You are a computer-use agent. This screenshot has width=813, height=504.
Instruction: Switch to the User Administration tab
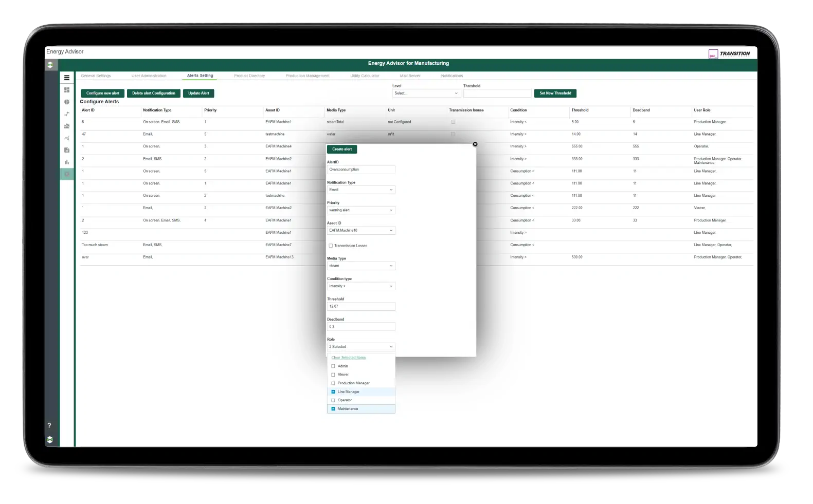(149, 76)
